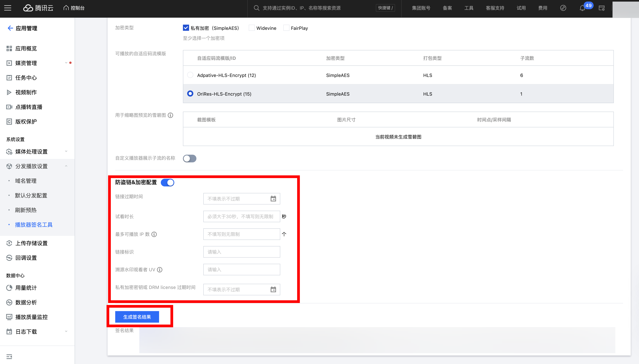The image size is (639, 364).
Task: Click the 试看时长 input field
Action: click(242, 216)
